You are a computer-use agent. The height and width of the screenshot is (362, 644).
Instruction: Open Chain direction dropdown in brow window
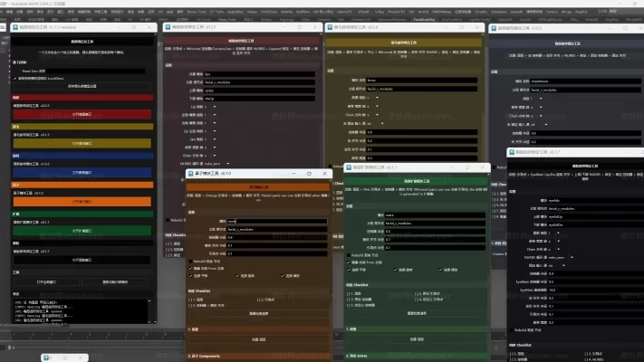(x=372, y=115)
